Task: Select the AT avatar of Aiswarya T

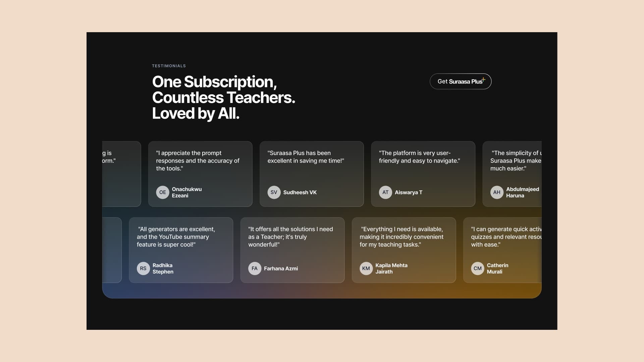Action: 385,192
